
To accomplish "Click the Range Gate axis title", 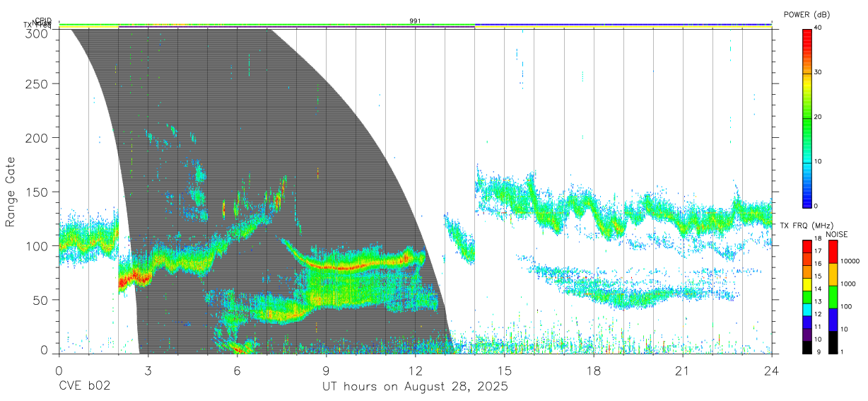I will pyautogui.click(x=11, y=192).
